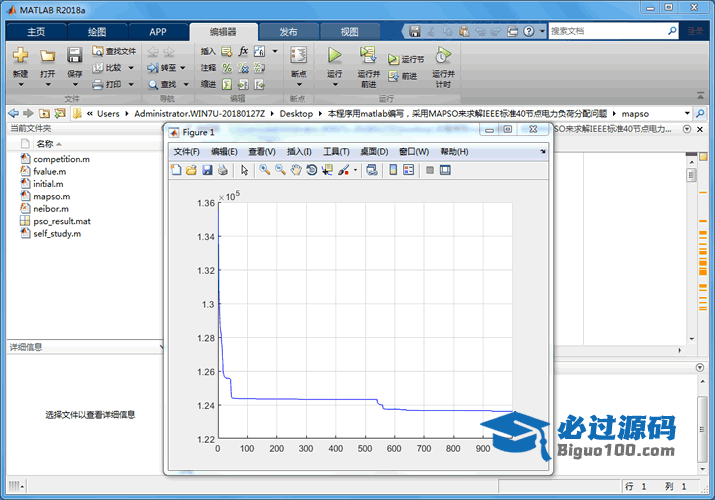The height and width of the screenshot is (500, 715).
Task: Open dropdown under the Open button
Action: click(47, 85)
